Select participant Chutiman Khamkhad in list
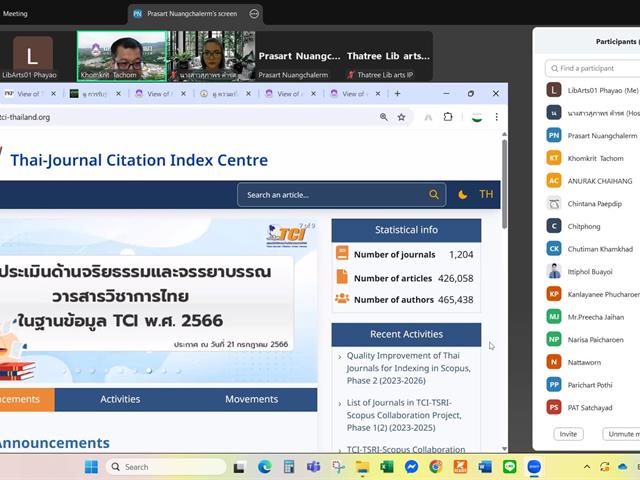The height and width of the screenshot is (480, 640). point(593,249)
